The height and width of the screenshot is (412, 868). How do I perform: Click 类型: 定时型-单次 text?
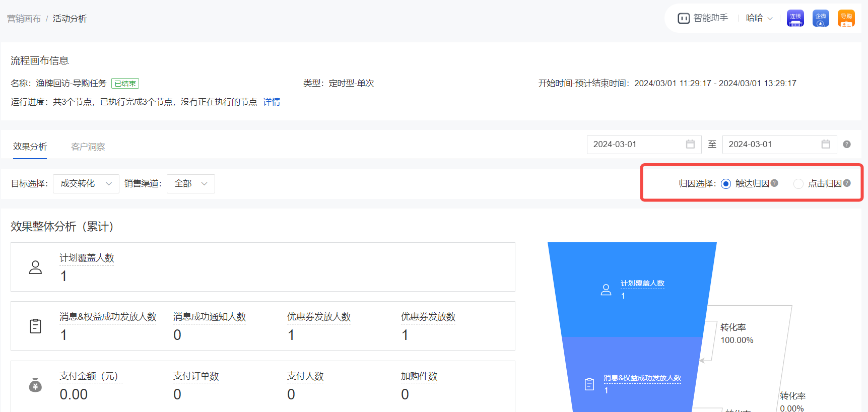click(x=339, y=83)
